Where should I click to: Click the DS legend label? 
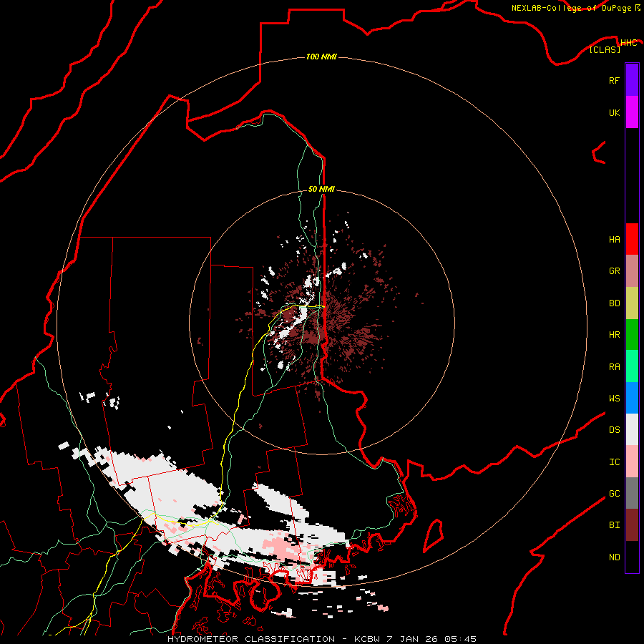(614, 430)
